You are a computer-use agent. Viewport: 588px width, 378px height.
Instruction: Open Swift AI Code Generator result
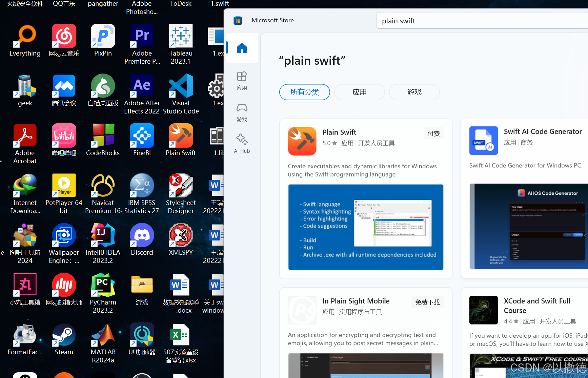[543, 131]
